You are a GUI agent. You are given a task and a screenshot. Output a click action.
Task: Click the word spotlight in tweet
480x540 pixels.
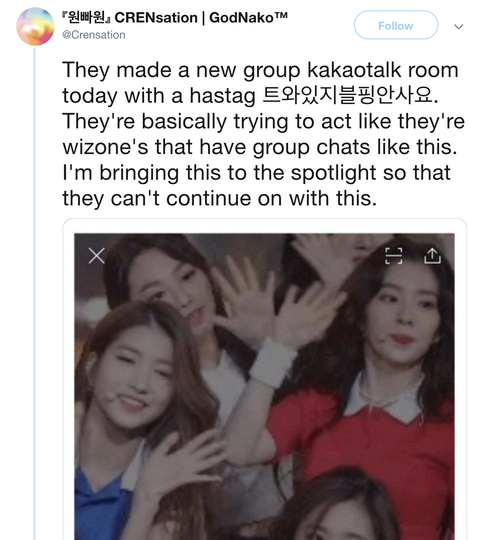coord(333,173)
